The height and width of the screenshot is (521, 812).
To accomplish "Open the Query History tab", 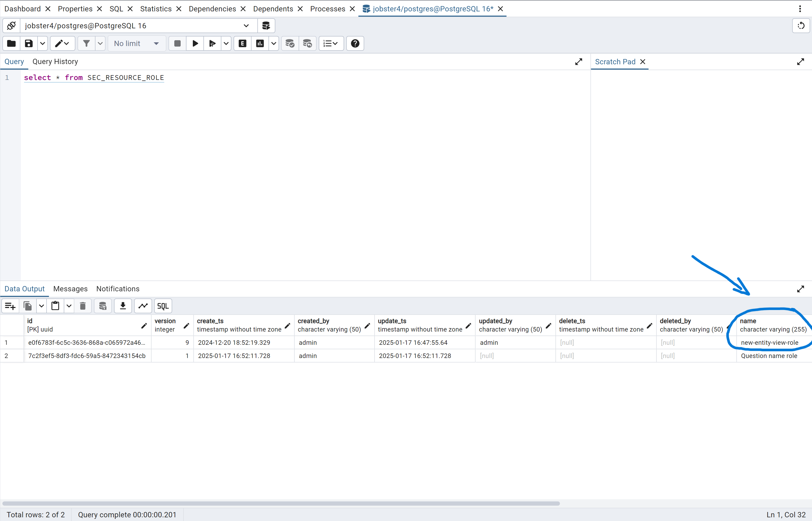I will 55,62.
